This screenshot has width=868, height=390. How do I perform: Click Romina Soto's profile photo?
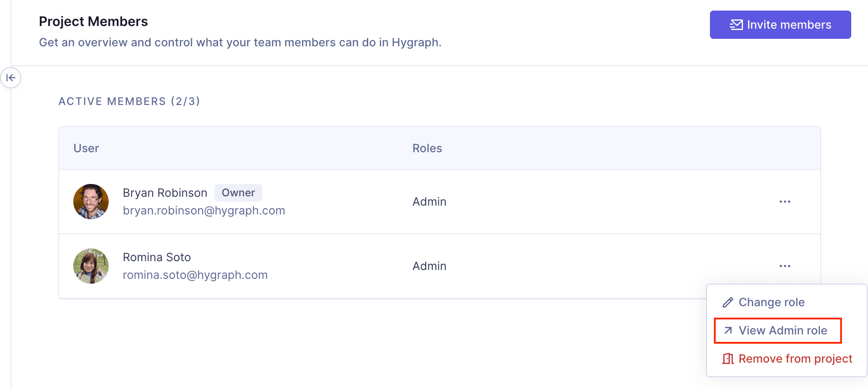tap(91, 266)
